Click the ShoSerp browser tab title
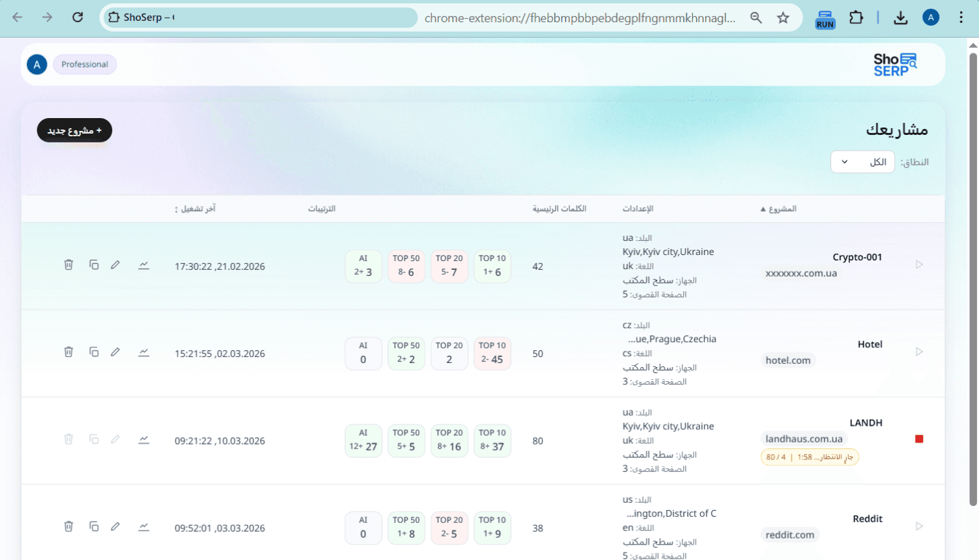This screenshot has width=979, height=560. click(148, 18)
